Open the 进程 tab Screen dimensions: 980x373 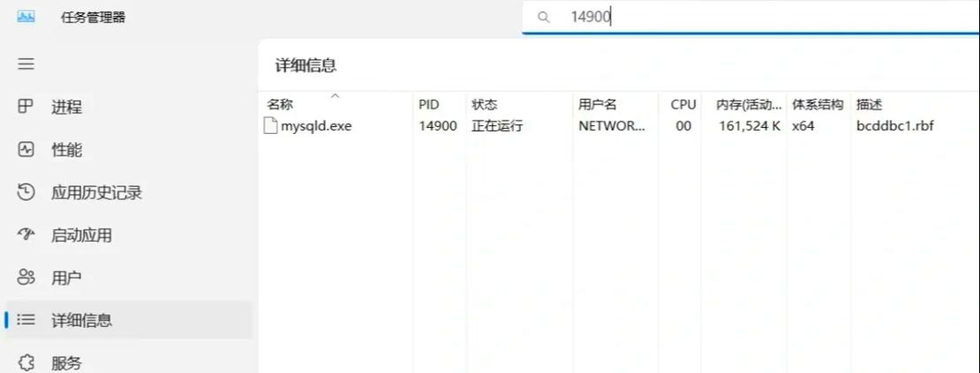129,108
